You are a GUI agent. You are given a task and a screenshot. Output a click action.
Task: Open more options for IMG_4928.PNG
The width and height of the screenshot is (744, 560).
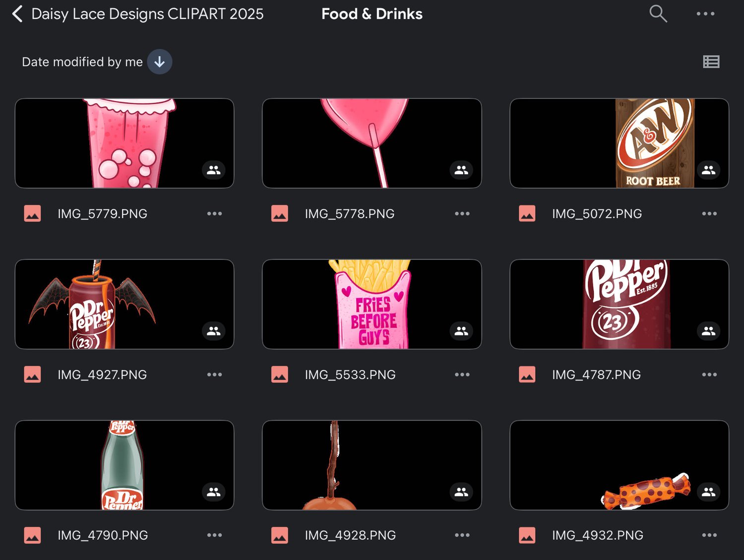pyautogui.click(x=462, y=535)
